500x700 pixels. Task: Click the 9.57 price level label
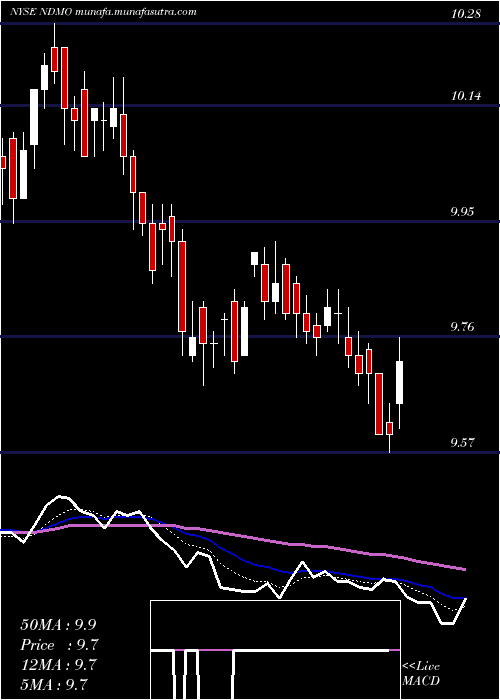pos(462,443)
